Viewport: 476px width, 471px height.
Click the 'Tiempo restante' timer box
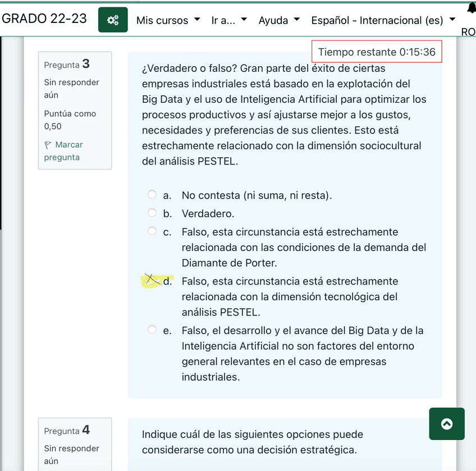(x=377, y=52)
